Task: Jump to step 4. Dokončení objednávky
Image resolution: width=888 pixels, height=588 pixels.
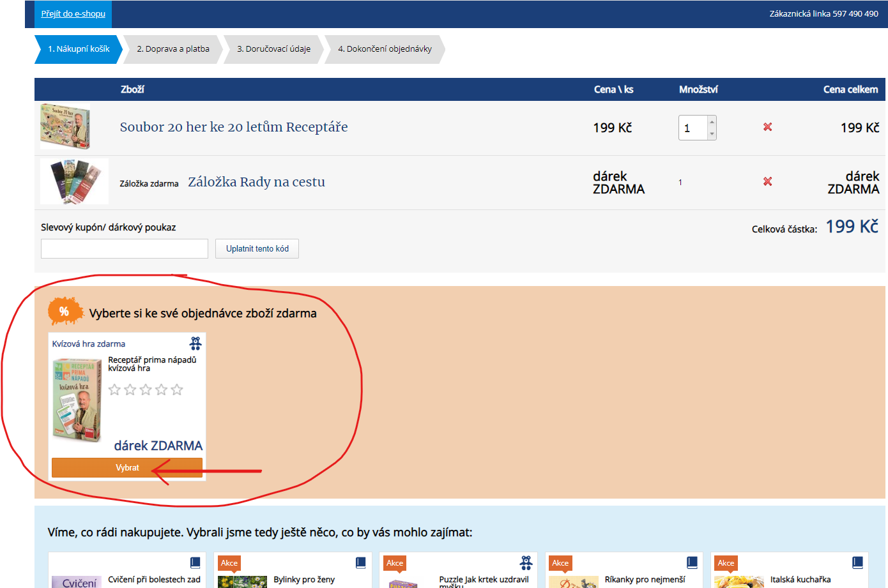Action: pyautogui.click(x=385, y=49)
